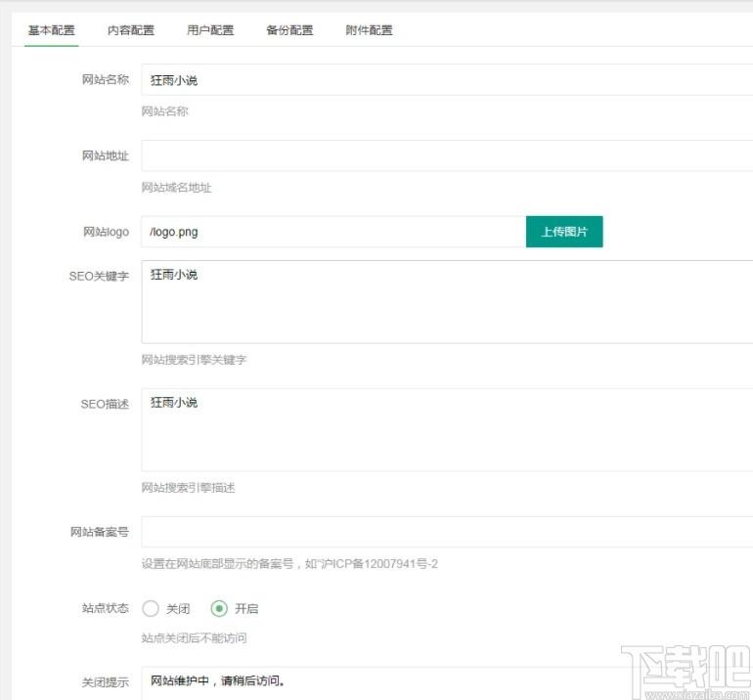Click the 网站名称 field label
This screenshot has height=700, width=753.
106,80
